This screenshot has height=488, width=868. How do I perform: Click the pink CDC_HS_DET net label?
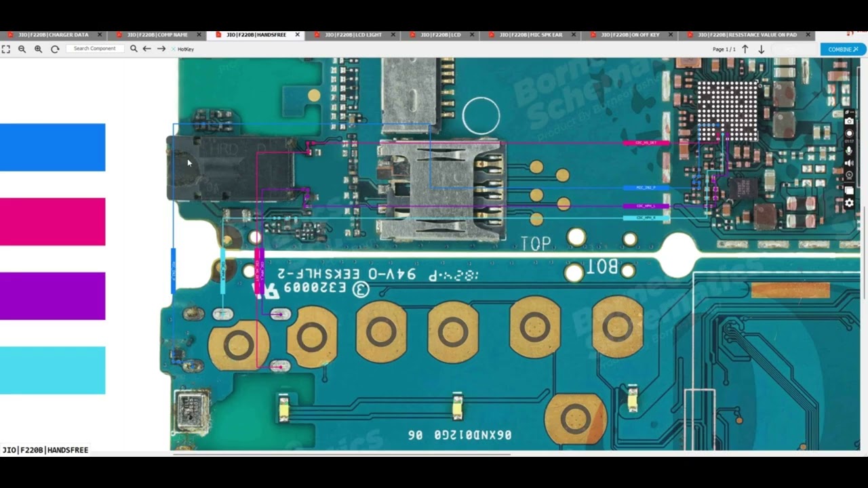pyautogui.click(x=646, y=143)
